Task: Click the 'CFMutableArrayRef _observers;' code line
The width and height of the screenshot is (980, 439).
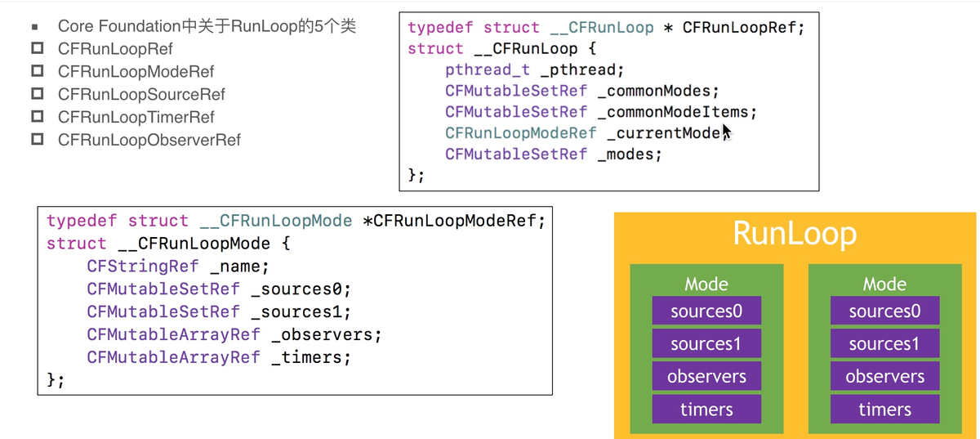Action: (234, 335)
